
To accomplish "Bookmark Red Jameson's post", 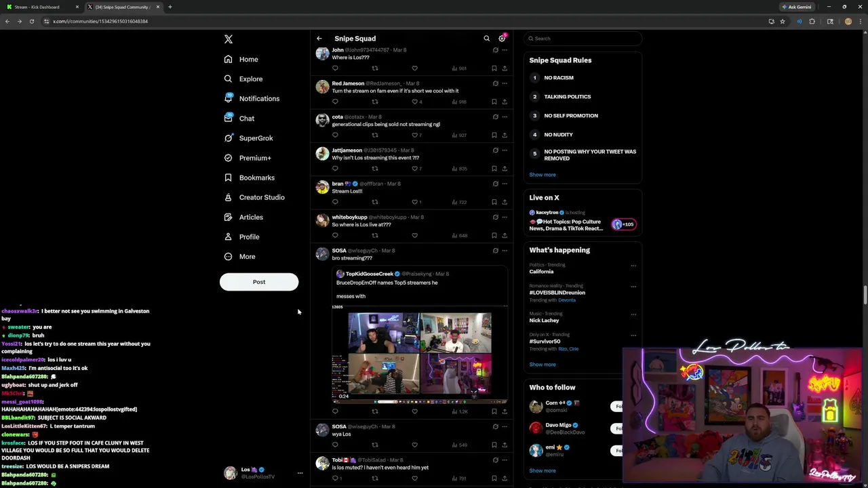I will (x=494, y=102).
